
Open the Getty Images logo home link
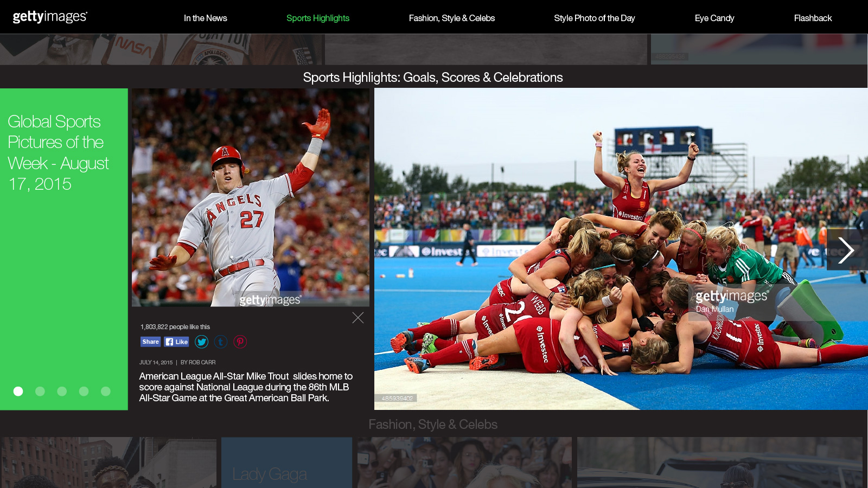[x=50, y=17]
